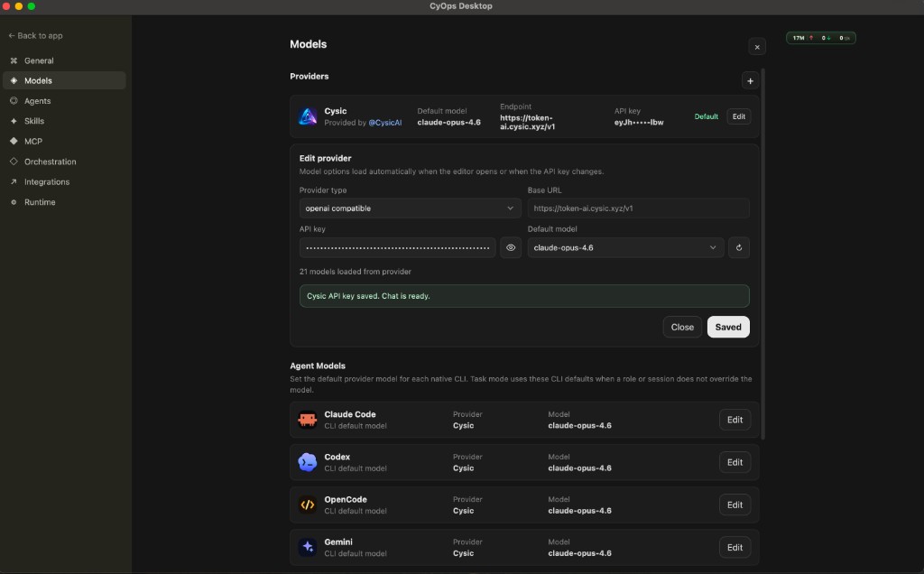The width and height of the screenshot is (924, 574).
Task: Open the @CysicAI link
Action: coord(384,123)
